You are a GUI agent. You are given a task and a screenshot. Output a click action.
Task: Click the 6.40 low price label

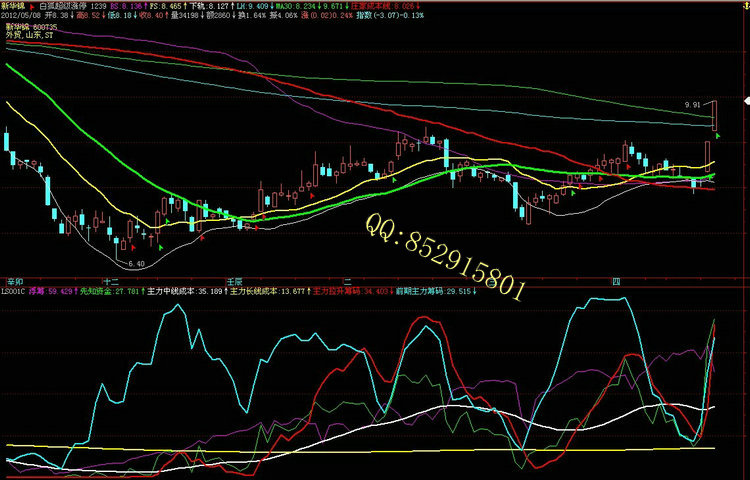click(x=137, y=263)
